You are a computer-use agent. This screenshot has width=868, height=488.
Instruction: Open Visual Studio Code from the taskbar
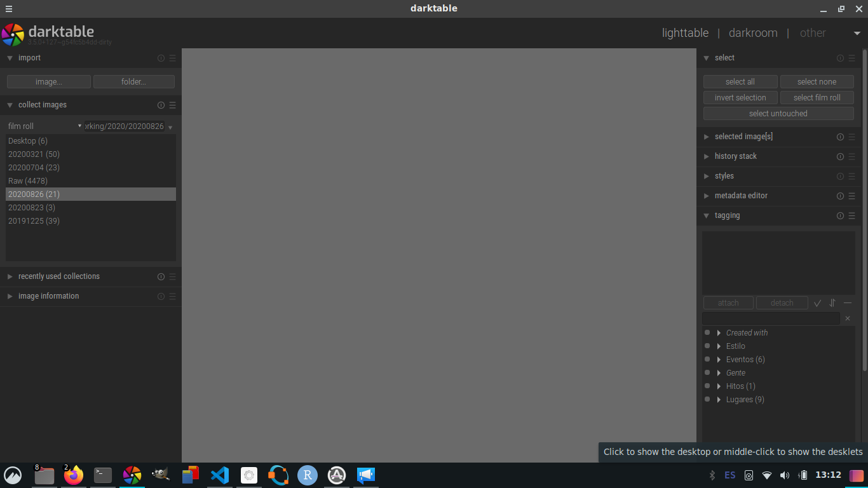(219, 475)
